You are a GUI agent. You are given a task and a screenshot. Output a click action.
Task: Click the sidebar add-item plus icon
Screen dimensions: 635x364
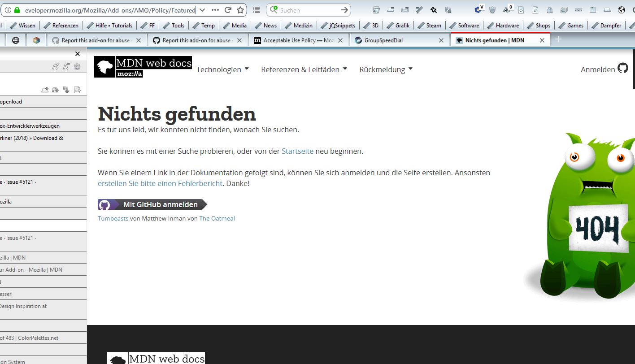tap(45, 90)
